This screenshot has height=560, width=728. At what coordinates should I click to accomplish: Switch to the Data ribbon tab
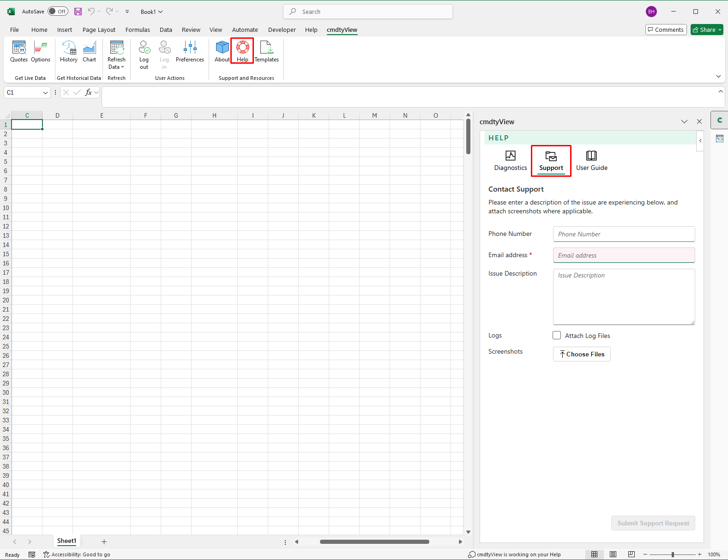tap(166, 30)
